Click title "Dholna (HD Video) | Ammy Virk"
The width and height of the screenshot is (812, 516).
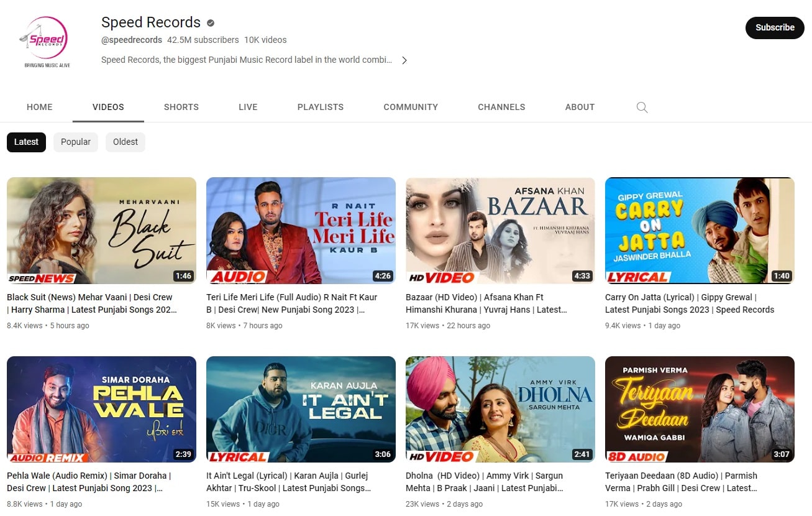[x=485, y=482]
